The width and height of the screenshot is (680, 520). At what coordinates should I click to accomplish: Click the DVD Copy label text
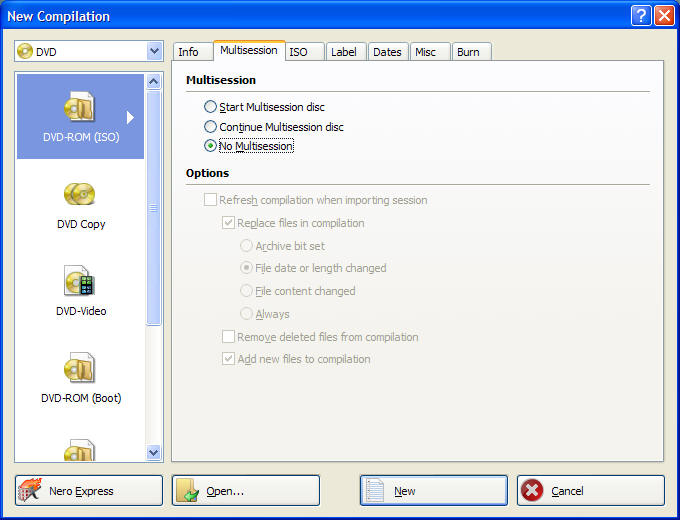click(x=81, y=224)
